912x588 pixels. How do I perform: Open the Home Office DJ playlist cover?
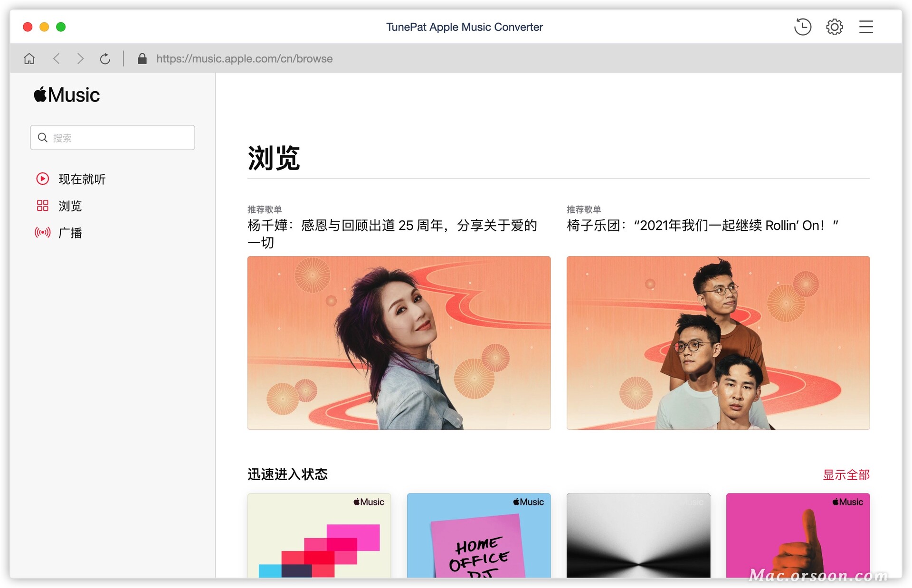(x=478, y=536)
